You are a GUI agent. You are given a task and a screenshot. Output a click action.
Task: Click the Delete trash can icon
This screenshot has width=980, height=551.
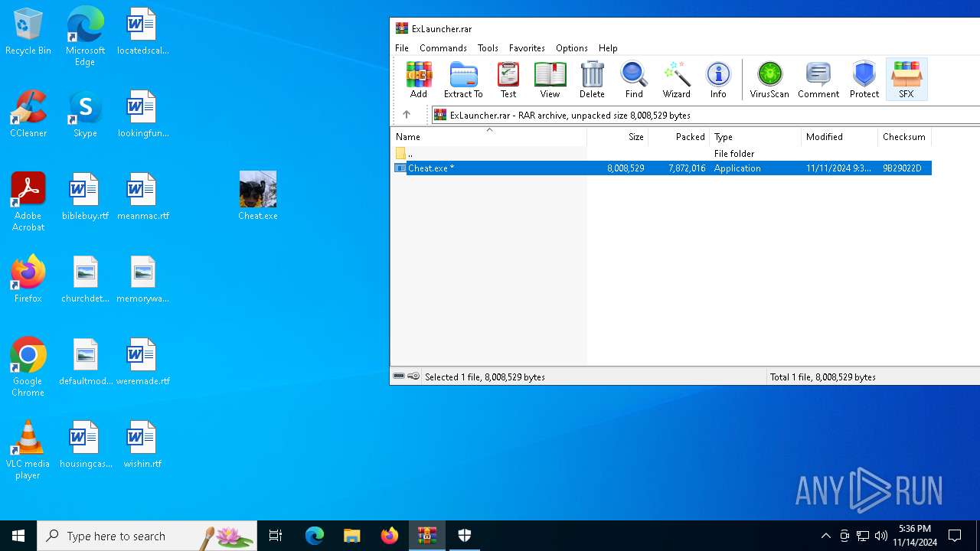coord(592,80)
